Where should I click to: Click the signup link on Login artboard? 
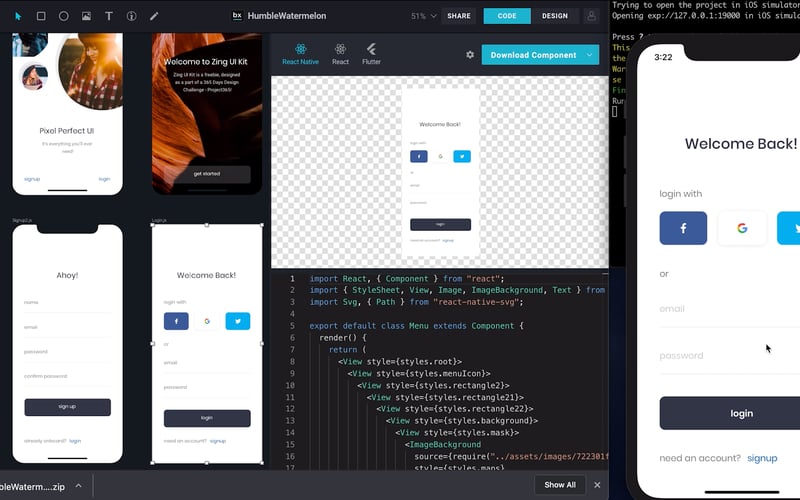[218, 441]
